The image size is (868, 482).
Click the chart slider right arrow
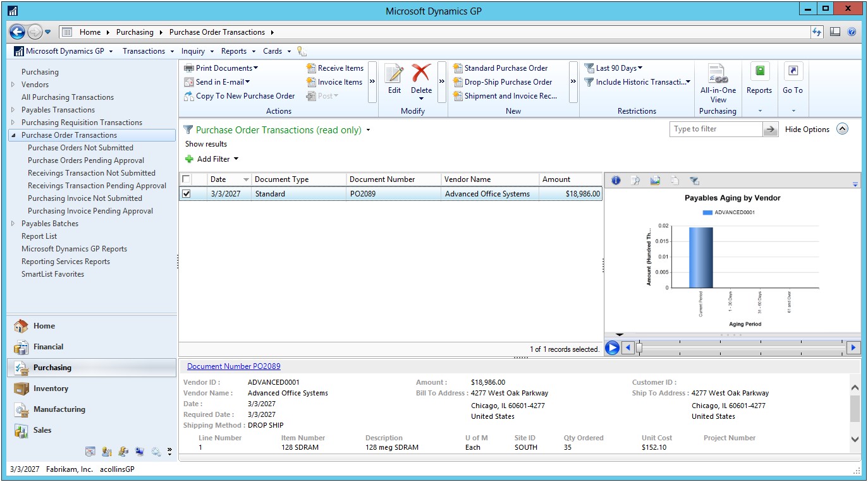pos(853,347)
